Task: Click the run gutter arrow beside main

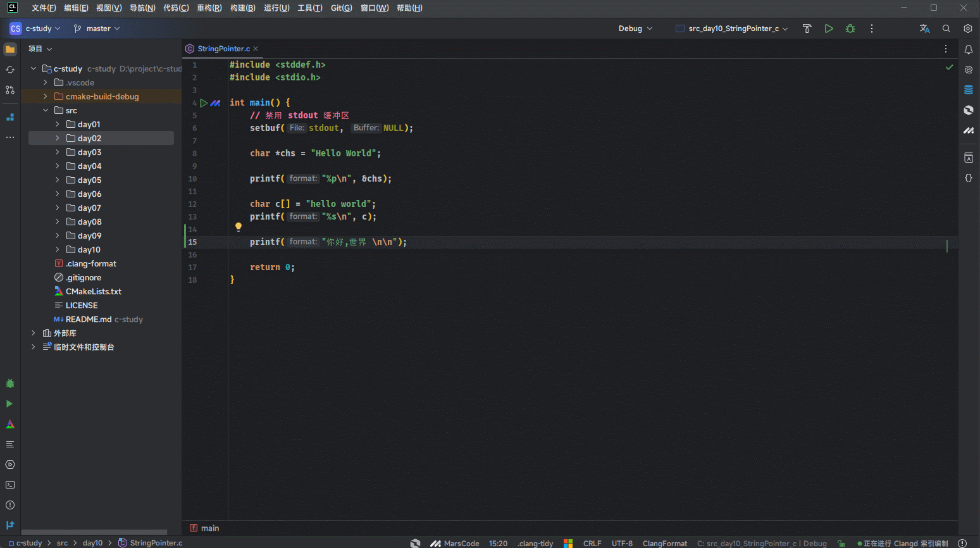Action: (203, 103)
